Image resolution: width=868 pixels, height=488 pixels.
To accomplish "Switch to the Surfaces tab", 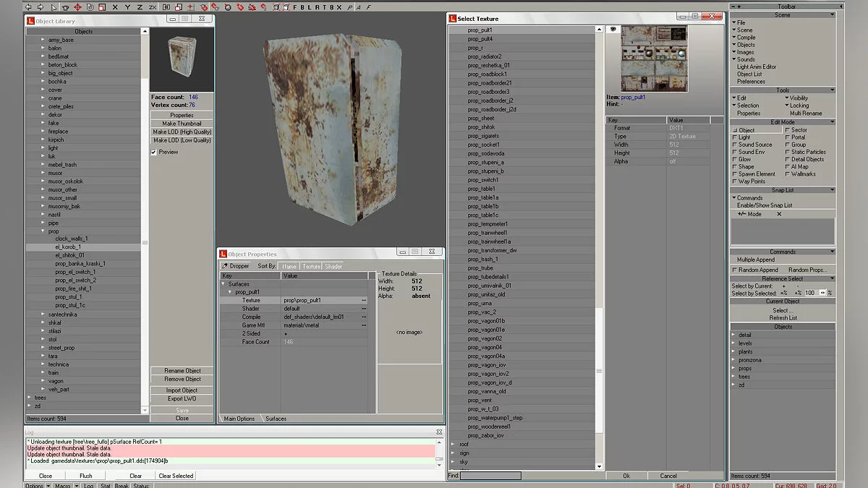I will click(276, 419).
